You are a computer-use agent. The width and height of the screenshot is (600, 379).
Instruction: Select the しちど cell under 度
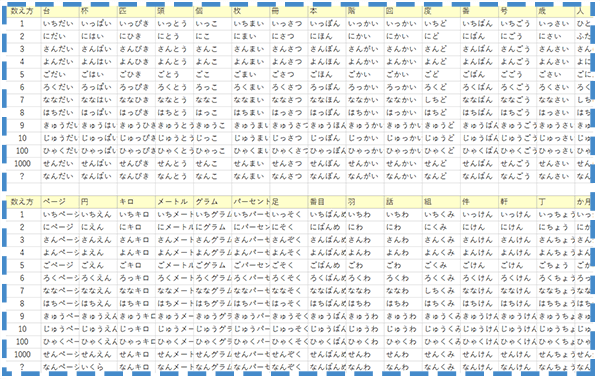click(x=441, y=100)
